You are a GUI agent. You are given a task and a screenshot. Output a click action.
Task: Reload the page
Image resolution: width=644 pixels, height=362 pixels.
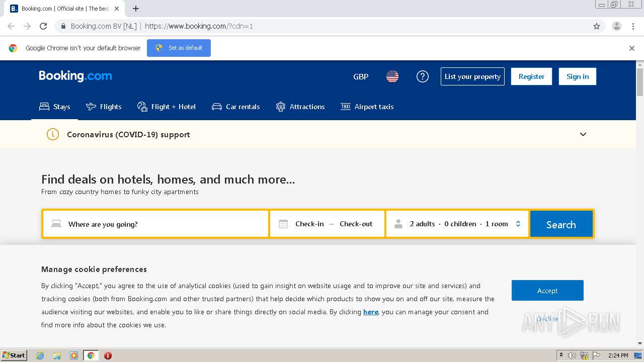point(43,26)
